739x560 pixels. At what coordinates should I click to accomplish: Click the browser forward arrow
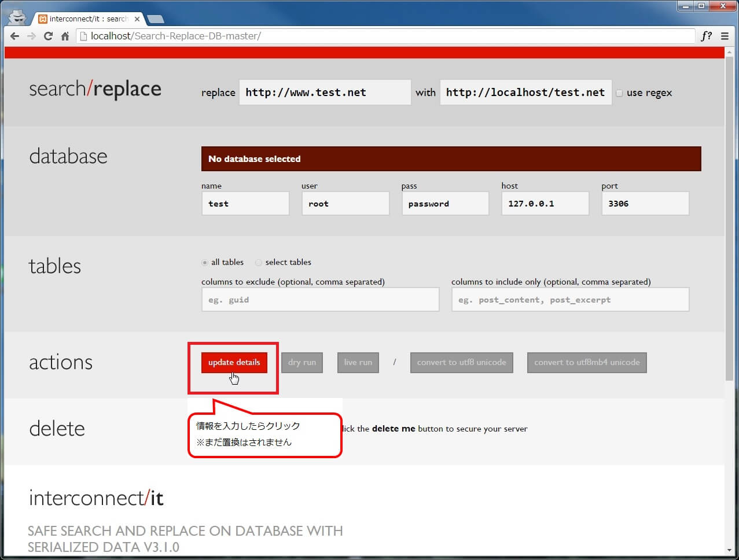[x=31, y=36]
